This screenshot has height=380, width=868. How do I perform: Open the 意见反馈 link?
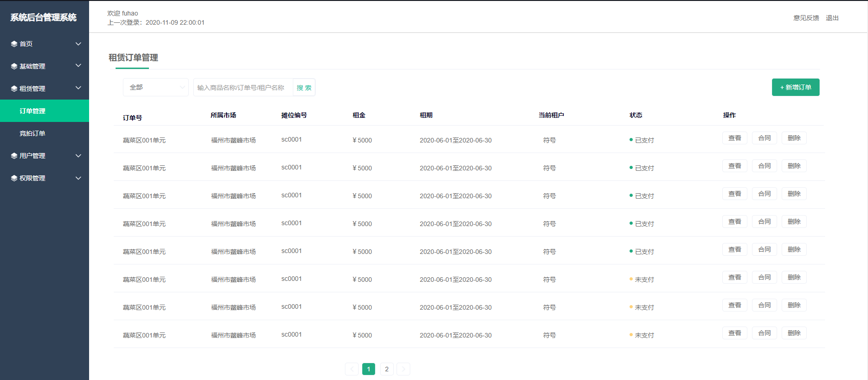[x=806, y=18]
